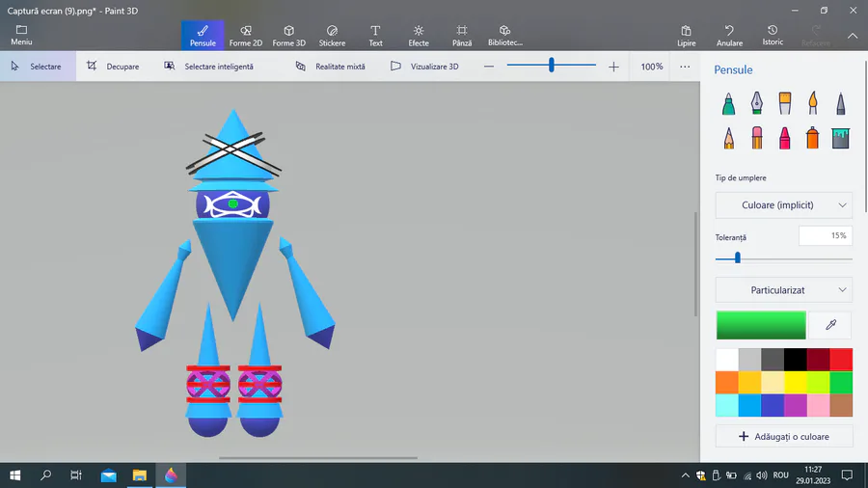Select the Fill bucket tool
The width and height of the screenshot is (868, 488).
(840, 138)
